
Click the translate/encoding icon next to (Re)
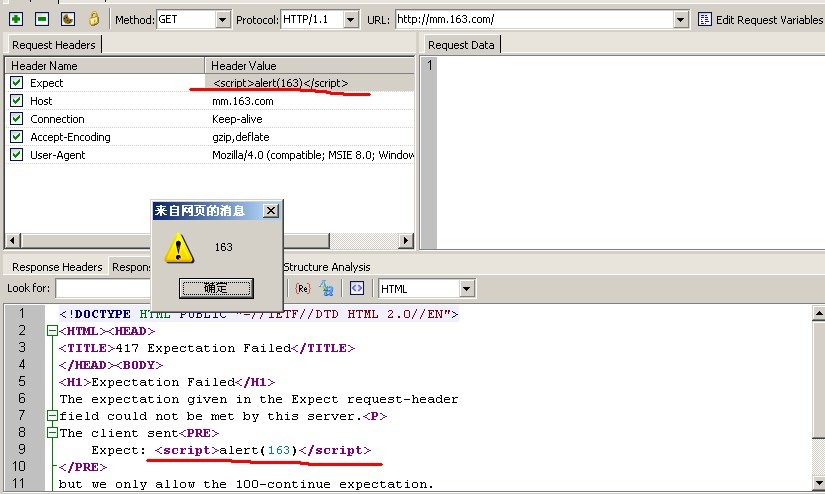click(x=327, y=288)
